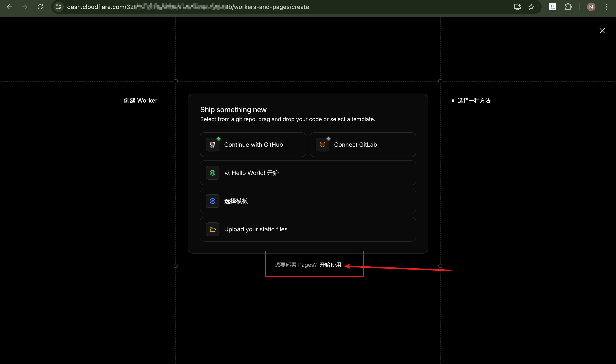Image resolution: width=616 pixels, height=364 pixels.
Task: Open Chrome three-dot menu
Action: point(606,7)
